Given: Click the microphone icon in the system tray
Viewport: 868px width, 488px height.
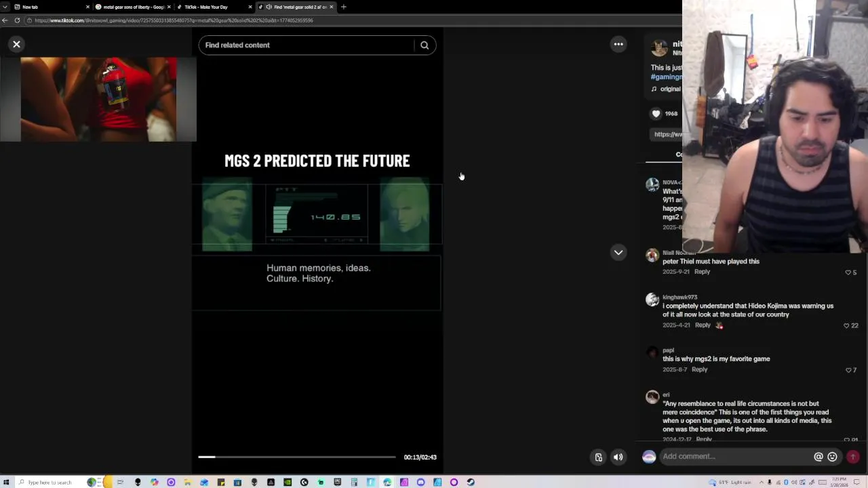Looking at the screenshot, I should tap(770, 483).
